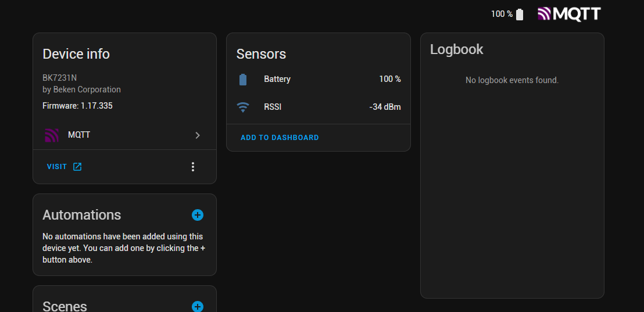This screenshot has height=312, width=644.
Task: Click the RSSI wifi signal icon
Action: click(243, 107)
